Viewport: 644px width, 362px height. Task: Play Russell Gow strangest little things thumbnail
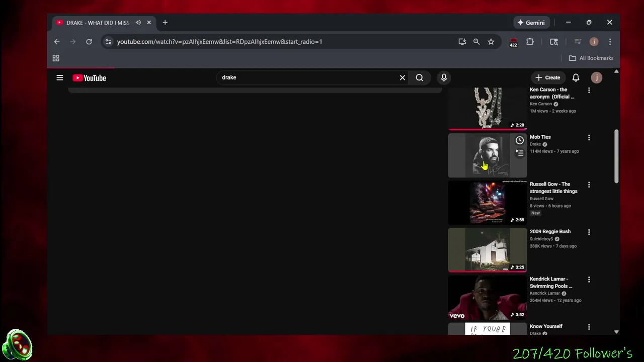(488, 203)
